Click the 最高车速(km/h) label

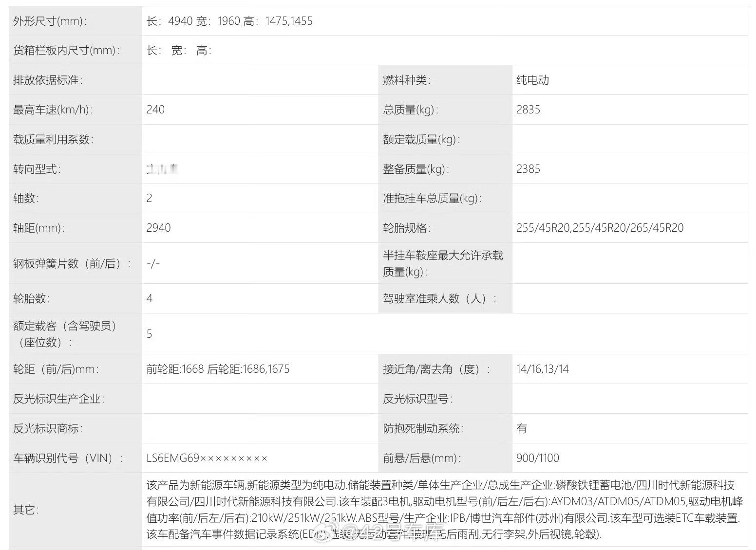click(x=53, y=110)
